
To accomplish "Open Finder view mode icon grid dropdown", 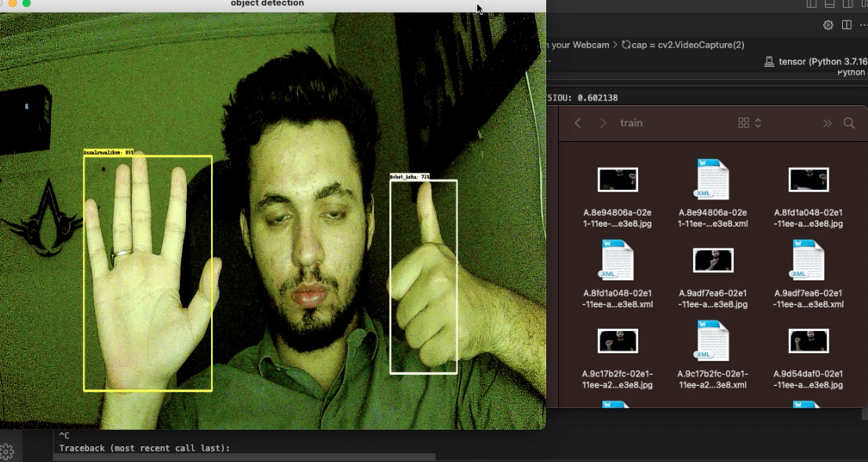I will pyautogui.click(x=749, y=123).
